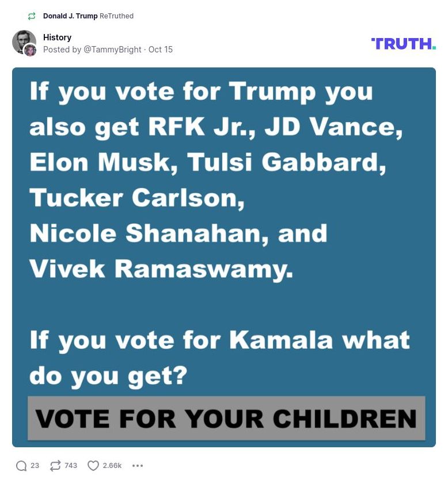Open the reply speech bubble icon
The height and width of the screenshot is (483, 448).
22,465
